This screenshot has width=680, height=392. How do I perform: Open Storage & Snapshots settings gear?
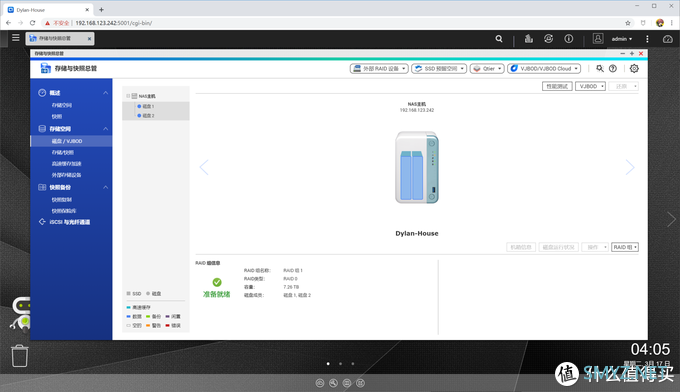tap(634, 69)
